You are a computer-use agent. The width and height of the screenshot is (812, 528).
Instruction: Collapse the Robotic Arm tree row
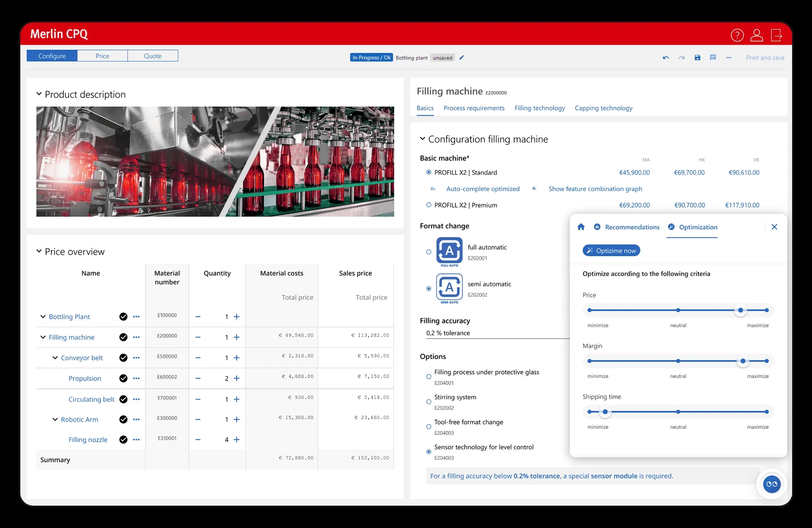(x=55, y=419)
